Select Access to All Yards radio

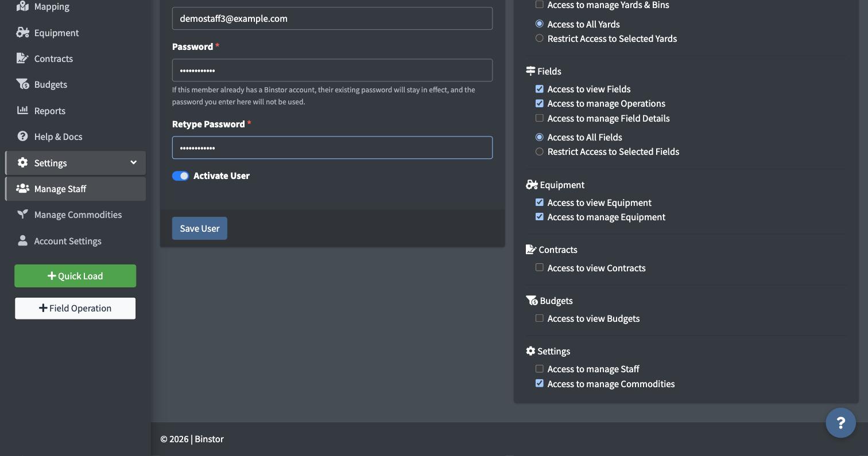(539, 24)
